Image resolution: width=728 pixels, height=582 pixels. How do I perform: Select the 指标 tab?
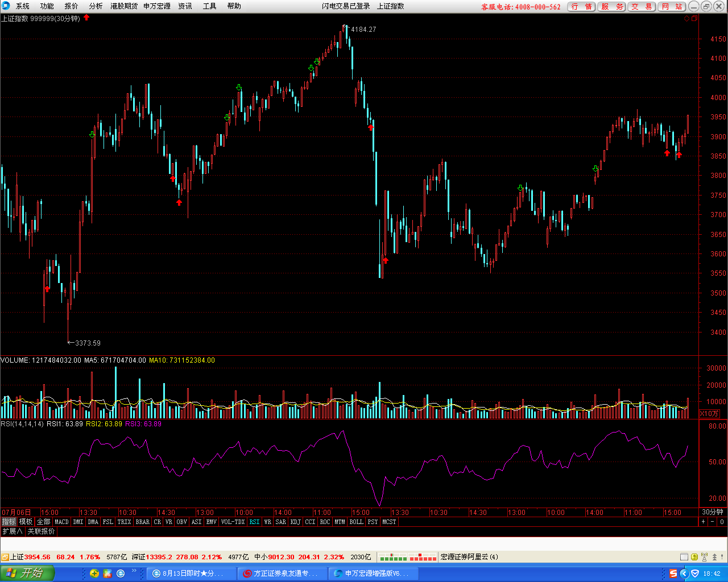tap(9, 522)
